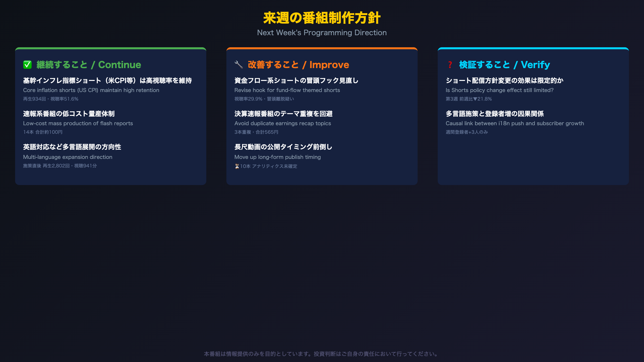Click Avoid duplicate earnings recap topics
Screen dimensions: 644x362
[283, 123]
